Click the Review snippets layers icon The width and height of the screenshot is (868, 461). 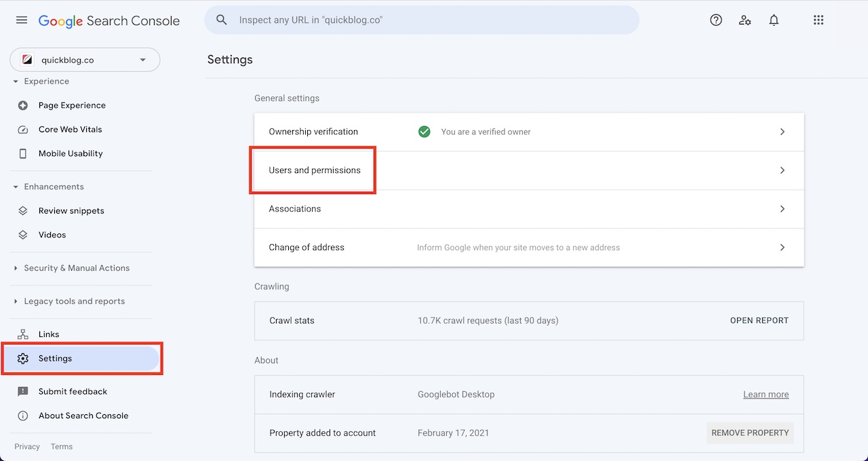coord(23,211)
